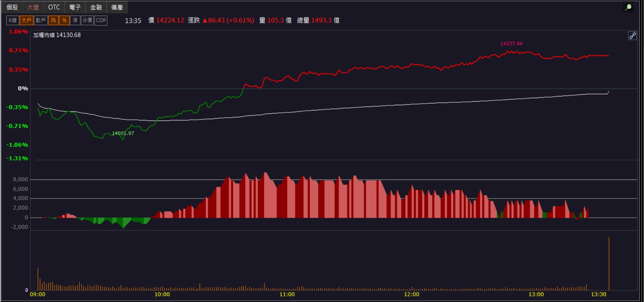Enable the 分價 price distribution view

coord(87,20)
